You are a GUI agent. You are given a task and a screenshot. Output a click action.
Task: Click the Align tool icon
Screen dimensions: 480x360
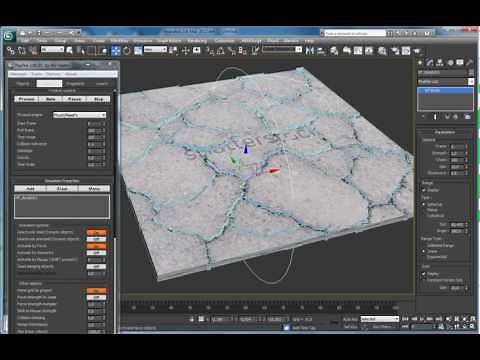click(321, 50)
